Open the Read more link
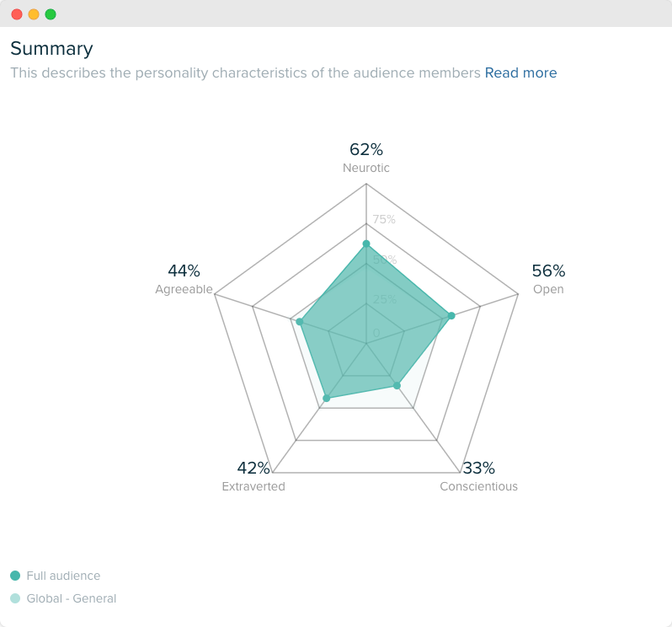Screen dimensions: 672x627 pyautogui.click(x=520, y=73)
